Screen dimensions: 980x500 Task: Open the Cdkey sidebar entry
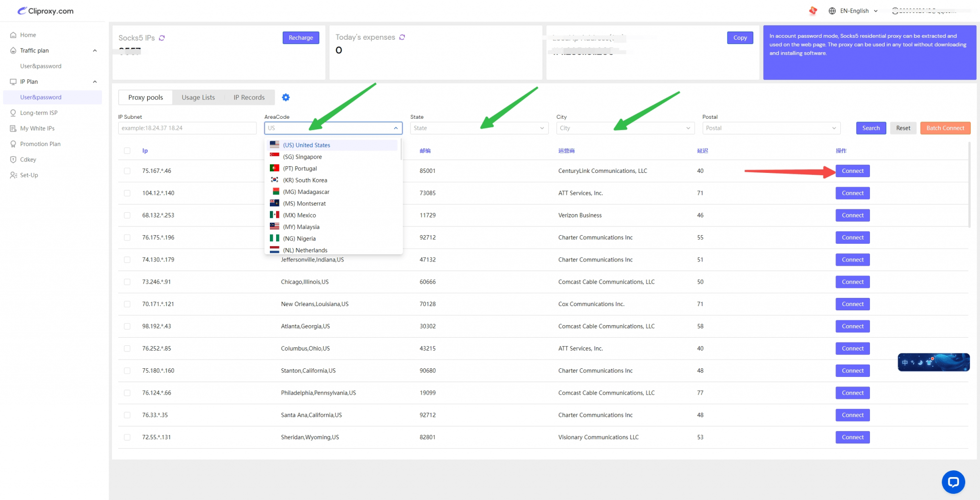coord(28,159)
